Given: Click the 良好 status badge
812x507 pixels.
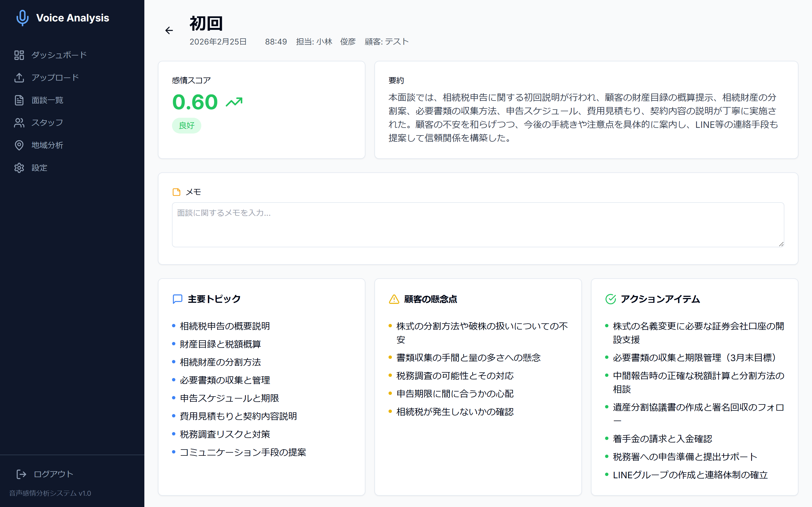Looking at the screenshot, I should 187,125.
